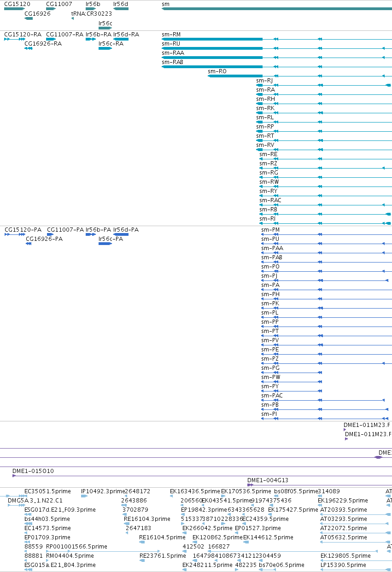The width and height of the screenshot is (392, 572).
Task: Select the Ir56b-PA protein label
Action: [98, 230]
